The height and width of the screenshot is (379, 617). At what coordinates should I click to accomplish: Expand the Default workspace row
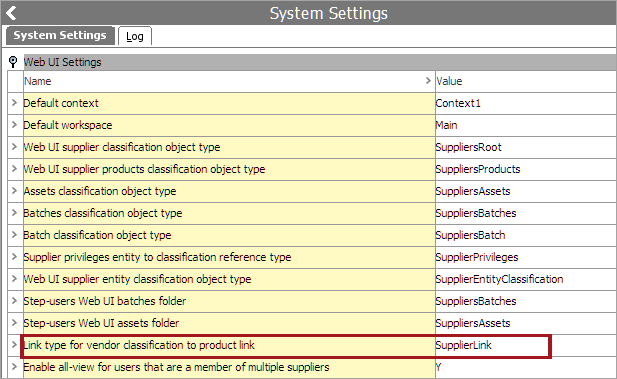15,125
